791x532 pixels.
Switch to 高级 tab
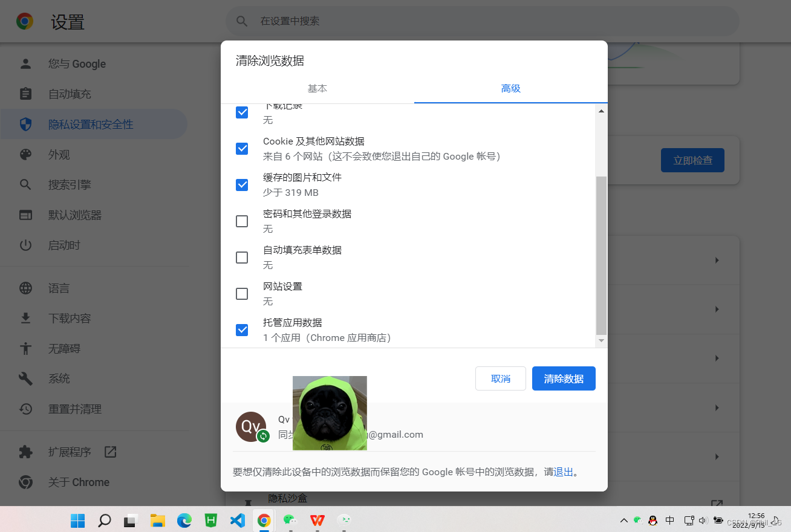click(511, 88)
